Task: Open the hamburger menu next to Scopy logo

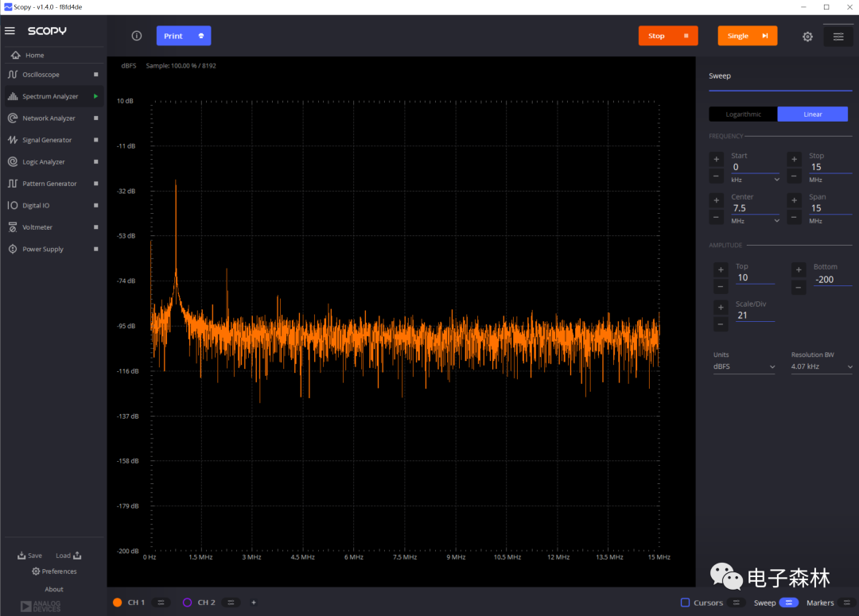Action: [10, 31]
